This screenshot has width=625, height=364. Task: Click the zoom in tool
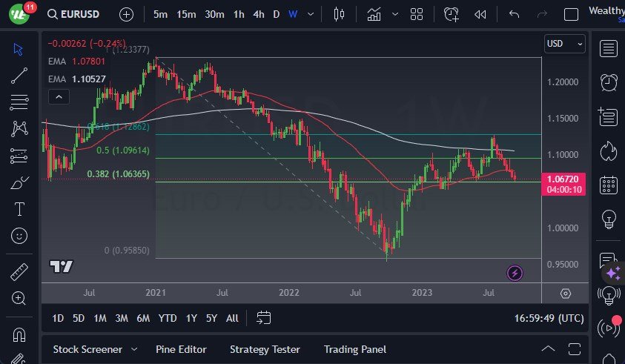tap(19, 298)
